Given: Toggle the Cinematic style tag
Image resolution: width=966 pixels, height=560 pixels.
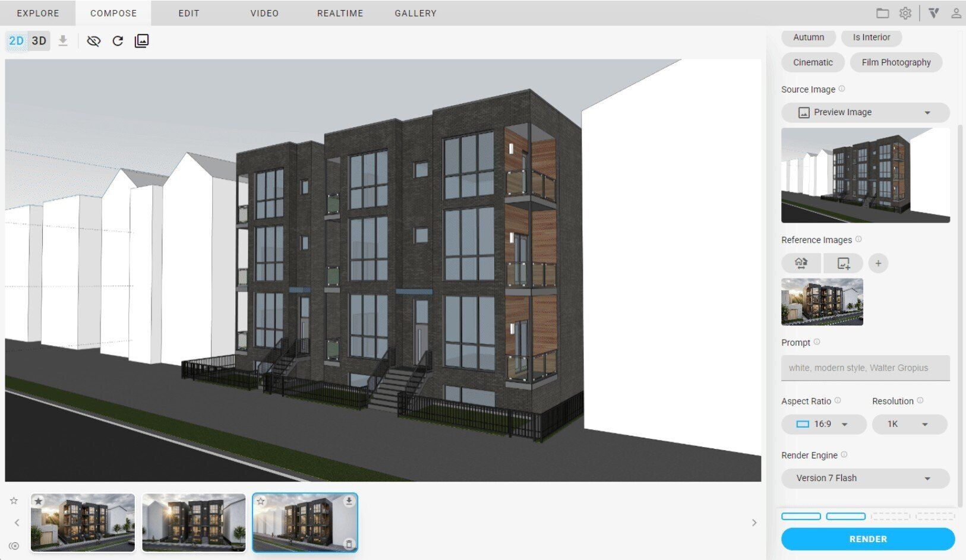Looking at the screenshot, I should click(812, 62).
